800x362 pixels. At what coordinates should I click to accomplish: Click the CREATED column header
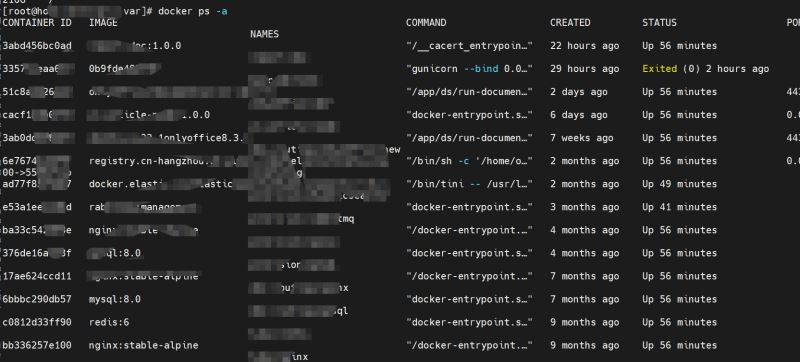click(x=570, y=23)
